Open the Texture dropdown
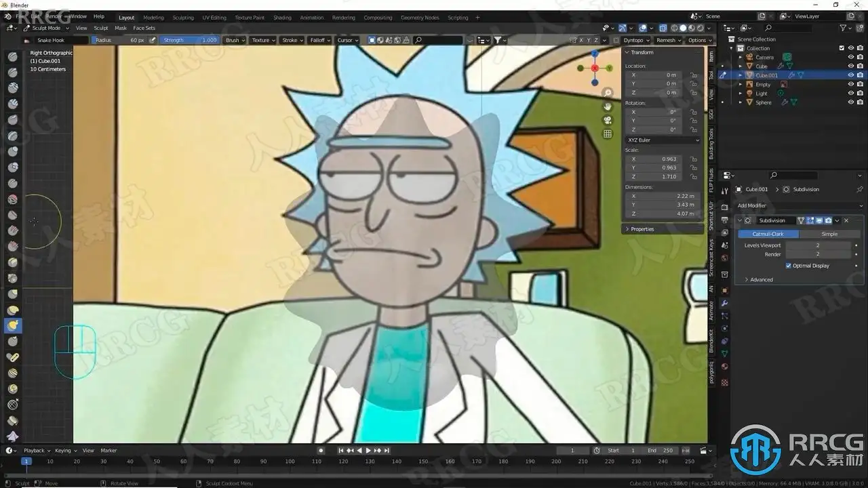 pos(262,40)
